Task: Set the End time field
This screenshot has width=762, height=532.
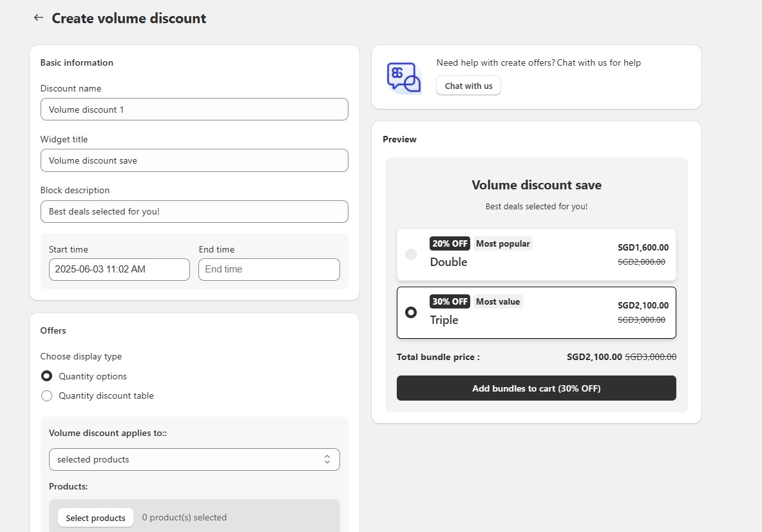Action: pos(269,269)
